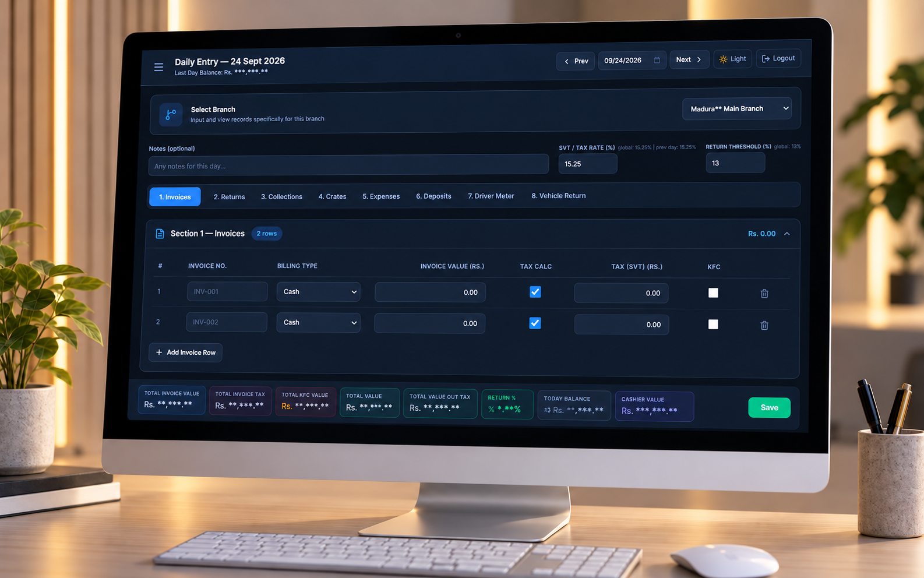Click the Cashier Value summary card
The width and height of the screenshot is (924, 578).
[x=654, y=406]
